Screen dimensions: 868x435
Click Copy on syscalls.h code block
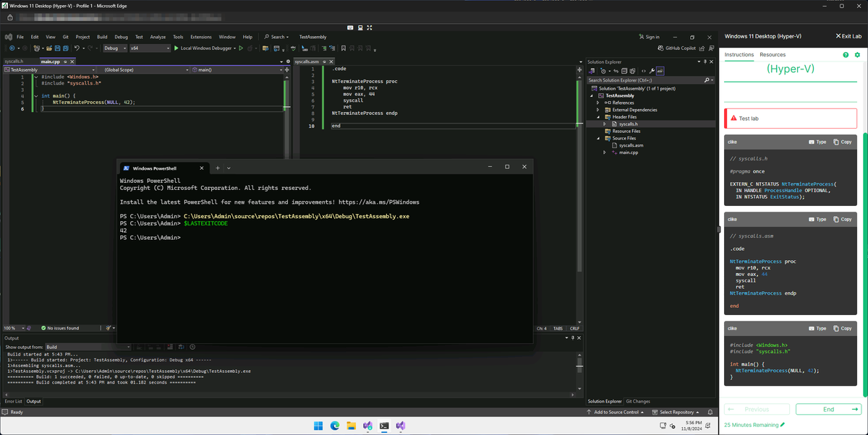pos(843,142)
